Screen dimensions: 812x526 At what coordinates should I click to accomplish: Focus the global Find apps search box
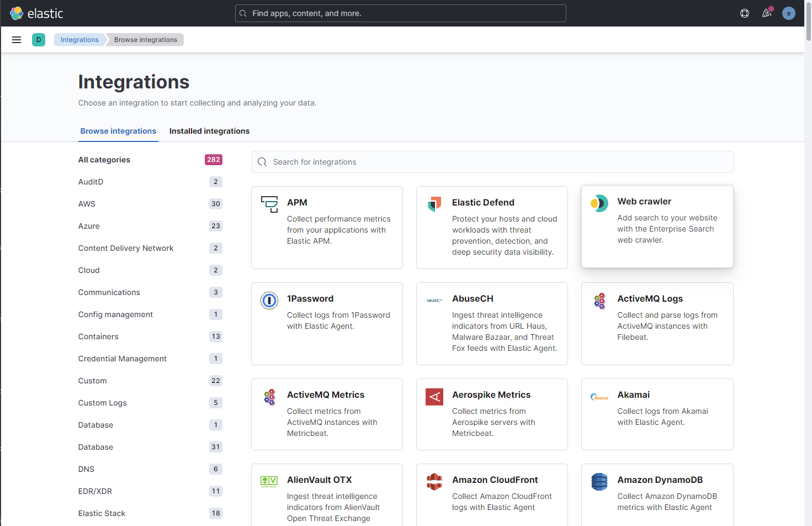coord(401,13)
